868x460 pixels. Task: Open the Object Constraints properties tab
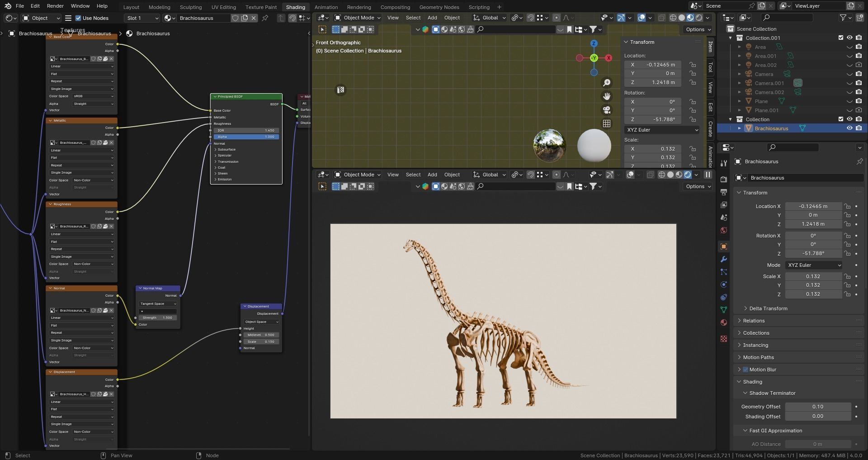click(724, 297)
